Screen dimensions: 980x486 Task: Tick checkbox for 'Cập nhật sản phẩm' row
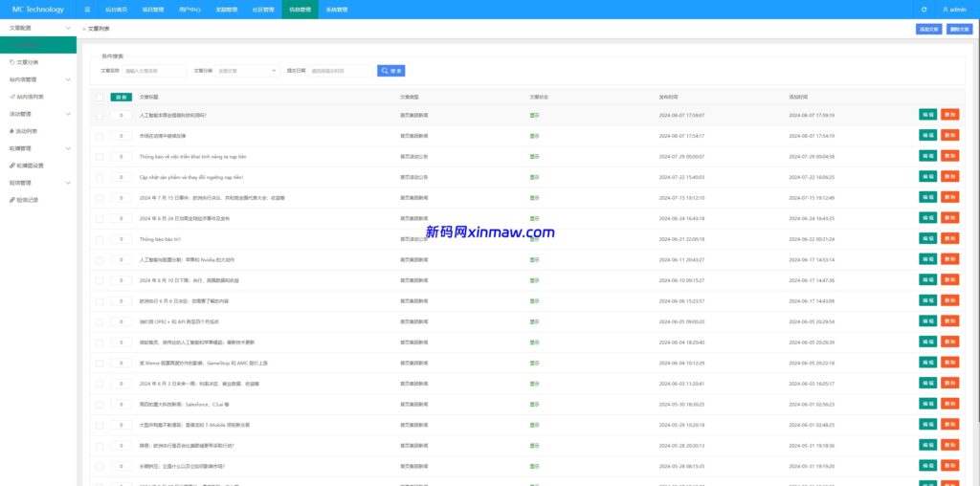click(100, 177)
